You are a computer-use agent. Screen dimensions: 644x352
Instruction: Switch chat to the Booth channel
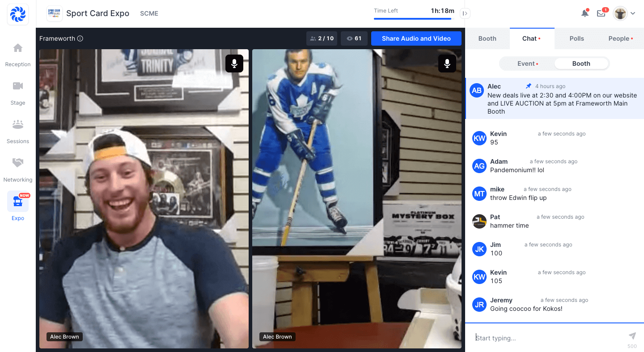(581, 64)
